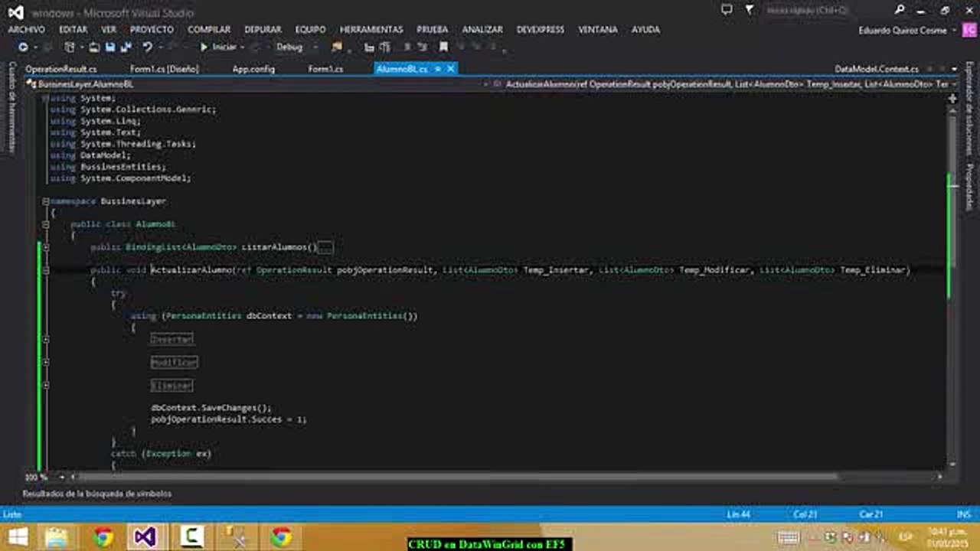Open the document tabs overflow dropdown arrow
The width and height of the screenshot is (980, 551).
pyautogui.click(x=953, y=69)
